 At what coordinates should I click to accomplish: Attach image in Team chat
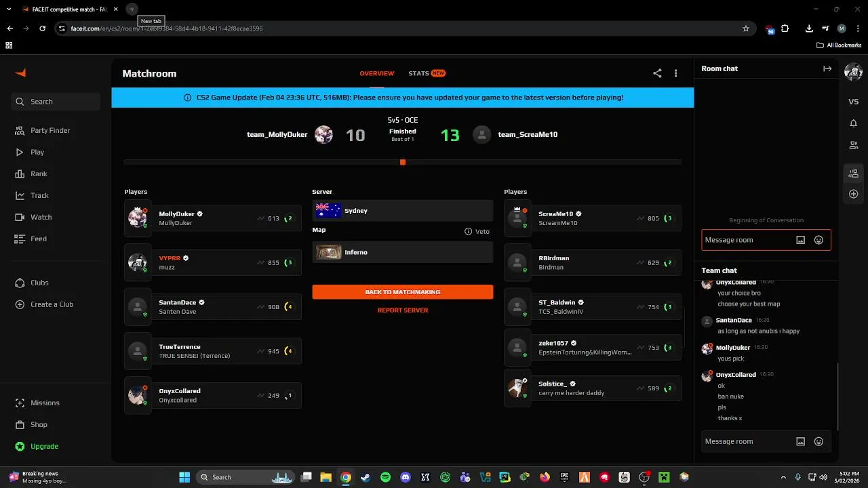coord(800,441)
